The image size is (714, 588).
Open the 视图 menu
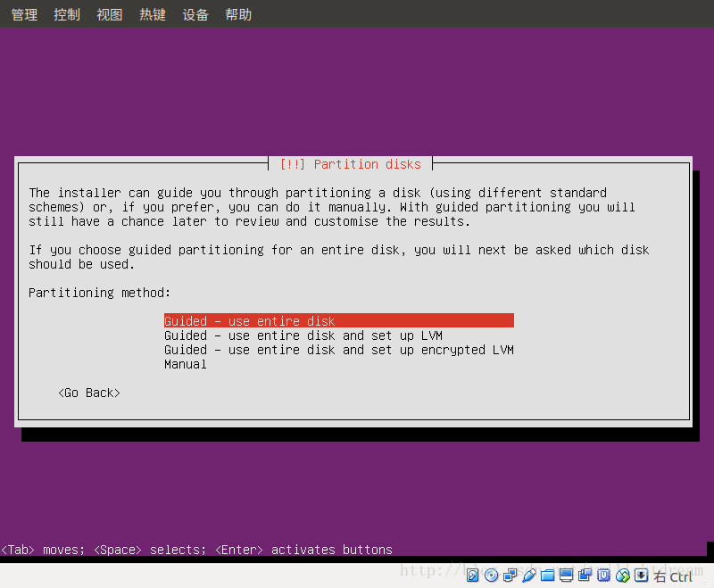tap(109, 14)
